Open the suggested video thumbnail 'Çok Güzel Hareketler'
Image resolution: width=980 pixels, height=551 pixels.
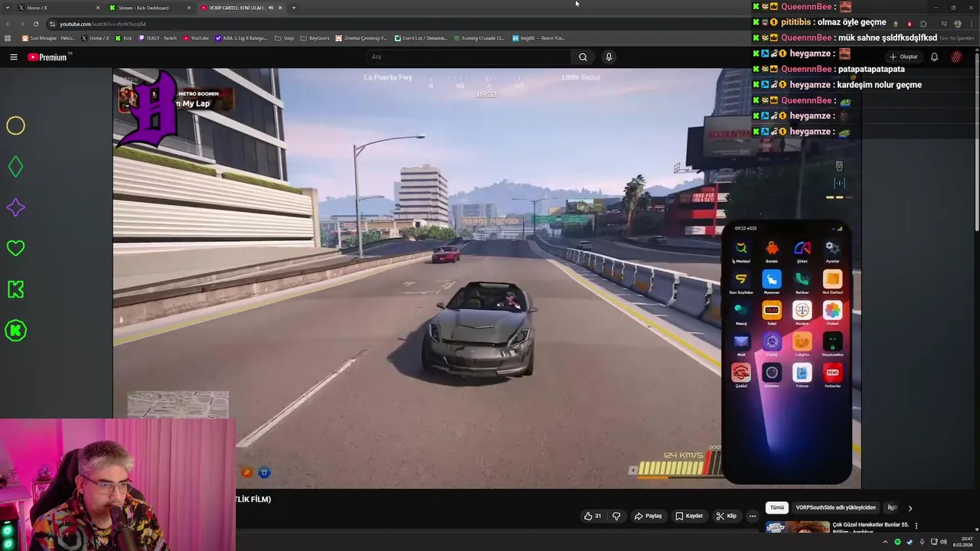(x=798, y=527)
